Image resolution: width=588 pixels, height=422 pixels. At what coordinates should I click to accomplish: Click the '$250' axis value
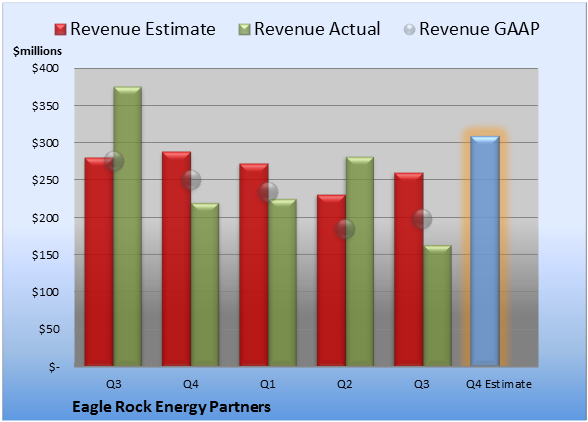click(45, 180)
